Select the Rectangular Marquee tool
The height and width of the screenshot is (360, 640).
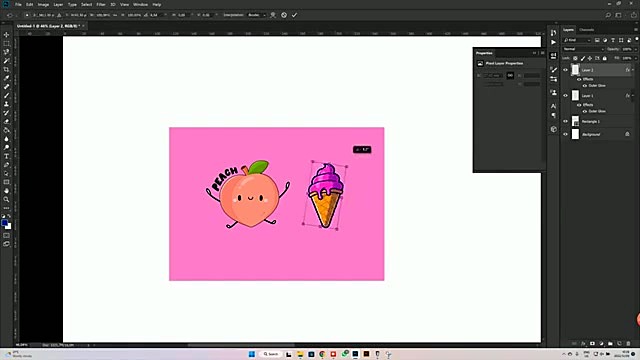[6, 43]
